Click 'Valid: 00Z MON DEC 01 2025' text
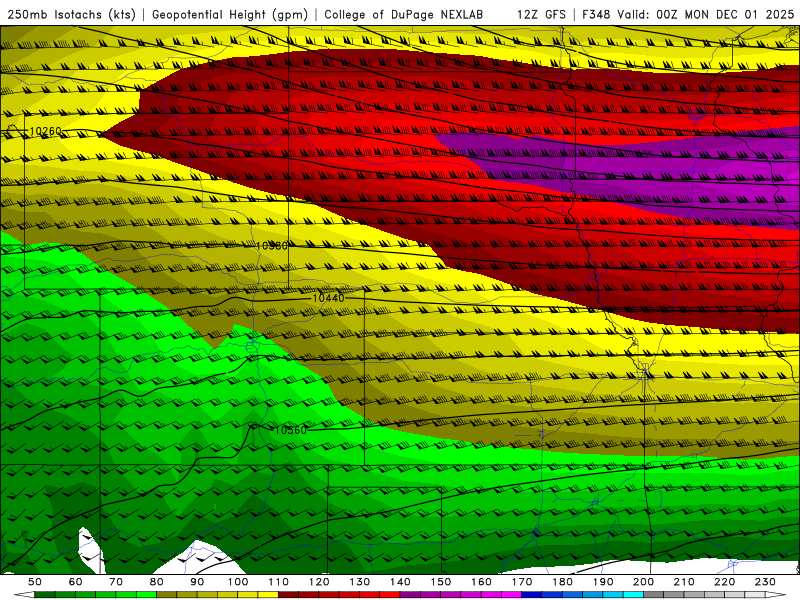 tap(706, 14)
